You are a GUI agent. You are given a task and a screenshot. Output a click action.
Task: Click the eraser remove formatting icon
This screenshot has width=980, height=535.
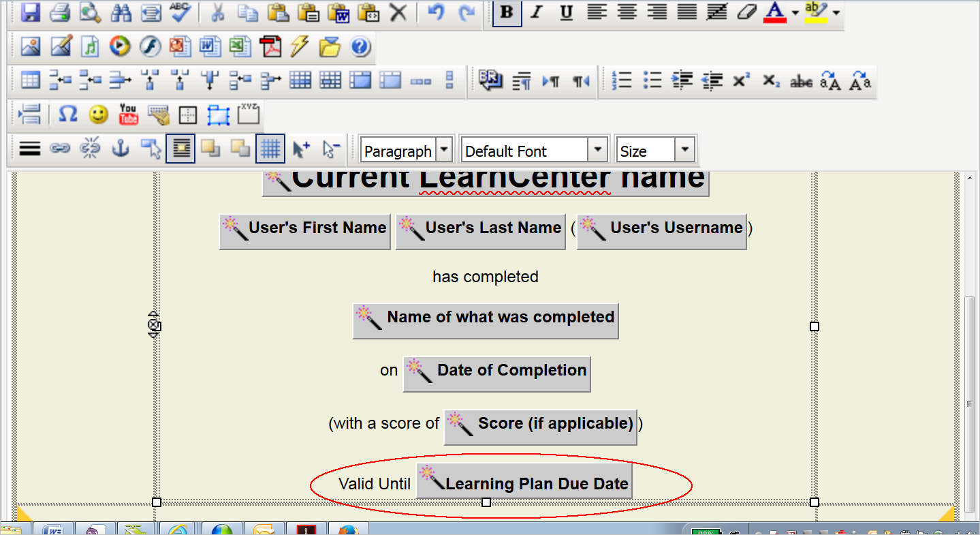(x=746, y=12)
